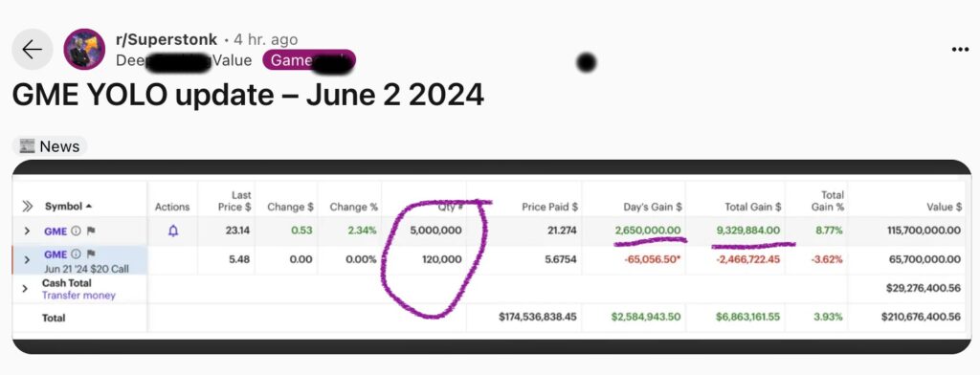This screenshot has width=980, height=375.
Task: Sort by the Symbol column header
Action: tap(68, 207)
